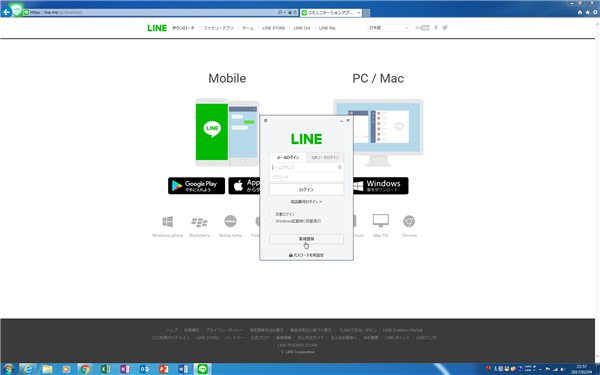The height and width of the screenshot is (375, 600).
Task: Launch OneNote from the taskbar
Action: point(125,369)
